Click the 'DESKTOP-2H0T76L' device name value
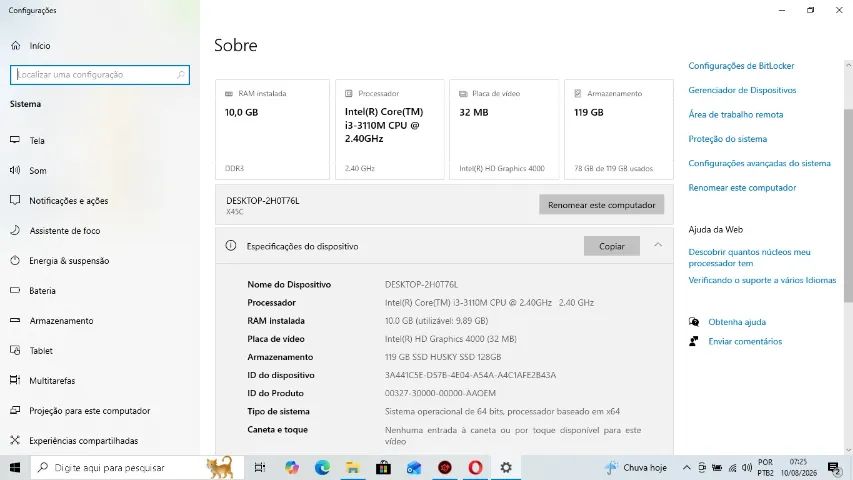 pos(421,285)
